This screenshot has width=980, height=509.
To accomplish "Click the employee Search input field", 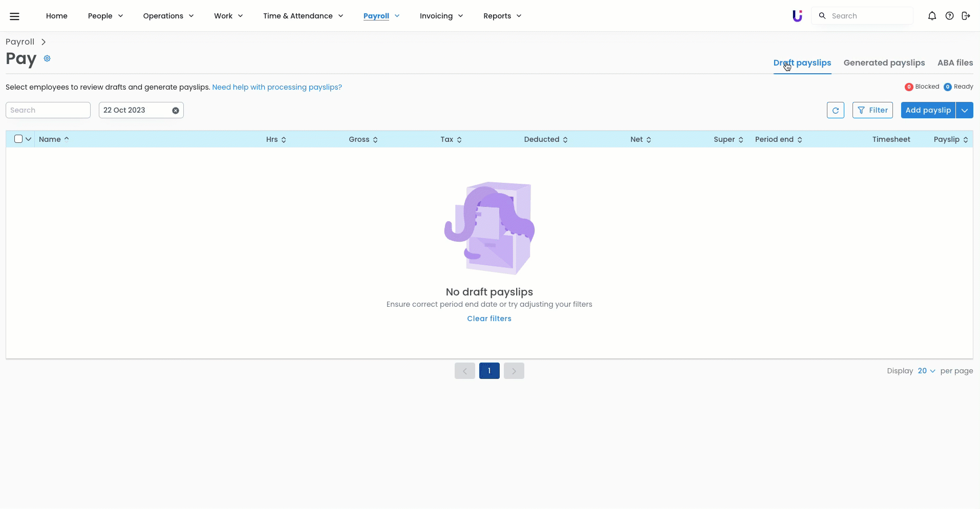I will [x=48, y=110].
